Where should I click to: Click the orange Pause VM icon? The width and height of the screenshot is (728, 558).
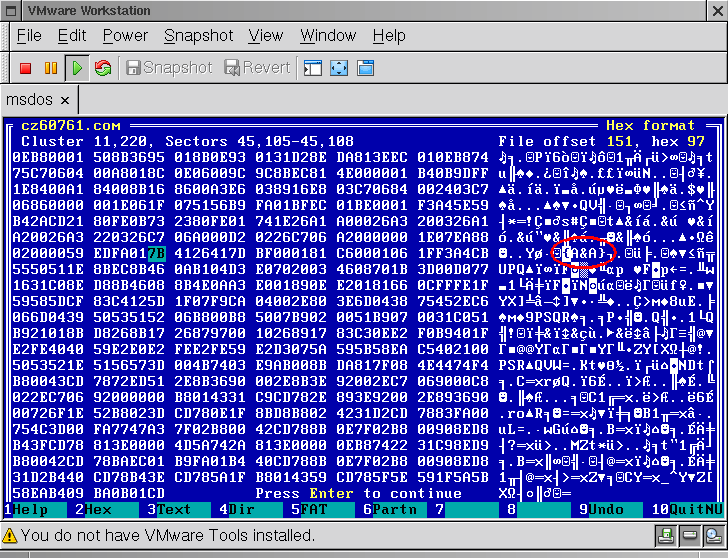51,68
